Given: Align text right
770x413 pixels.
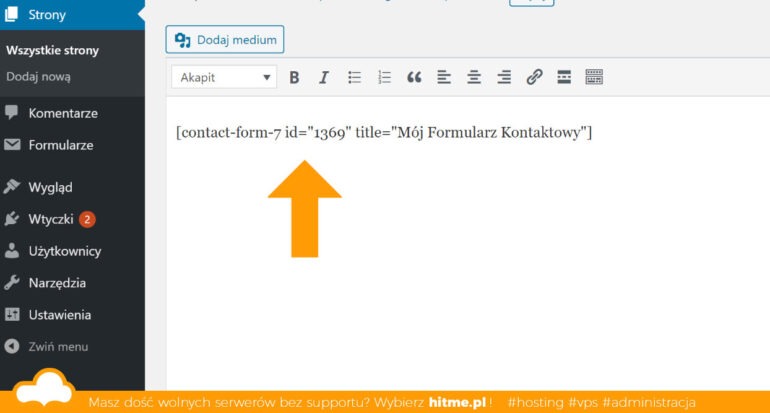Looking at the screenshot, I should 504,77.
